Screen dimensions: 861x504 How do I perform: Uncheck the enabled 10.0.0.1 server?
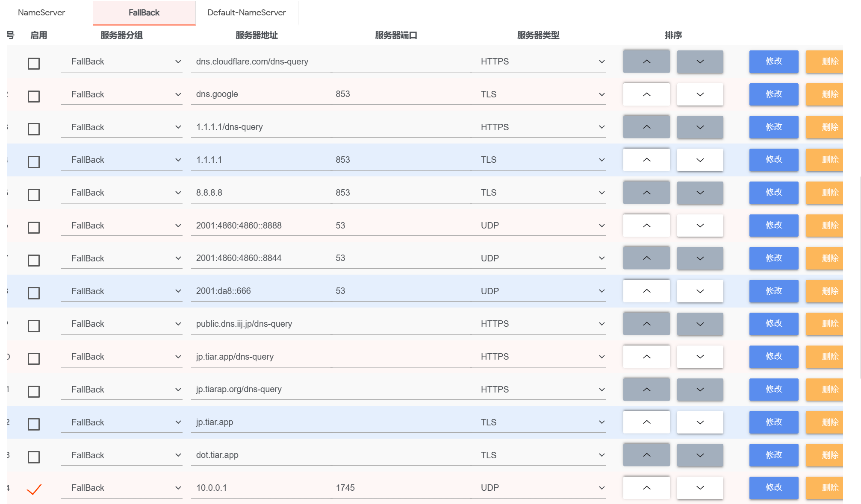(x=34, y=489)
